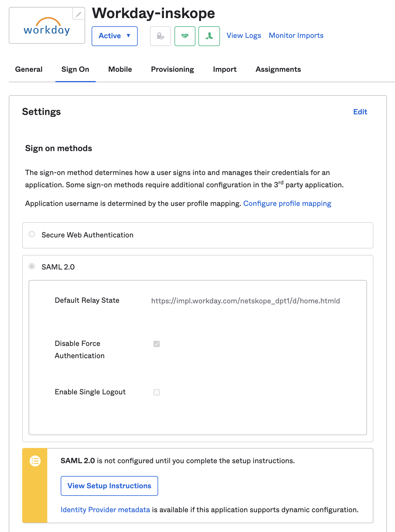Click the yellow list icon in SAML notice
This screenshot has width=395, height=532.
pos(35,461)
